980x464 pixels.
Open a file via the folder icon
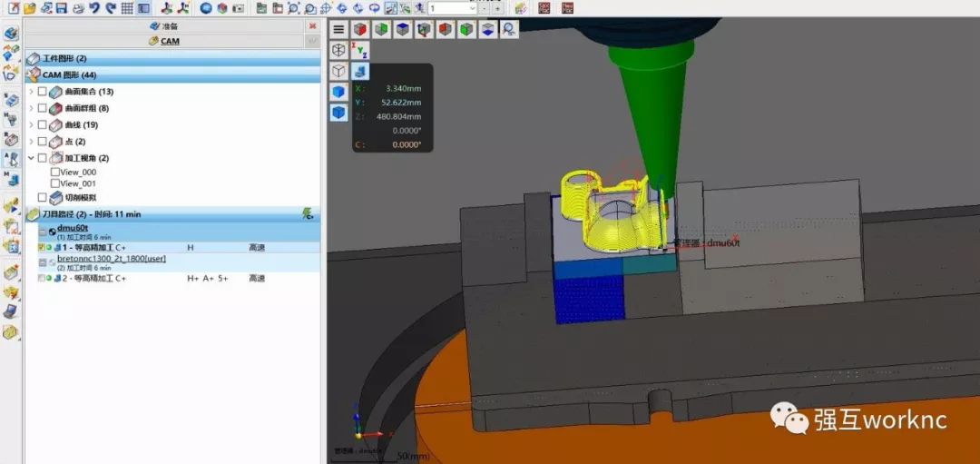click(29, 8)
